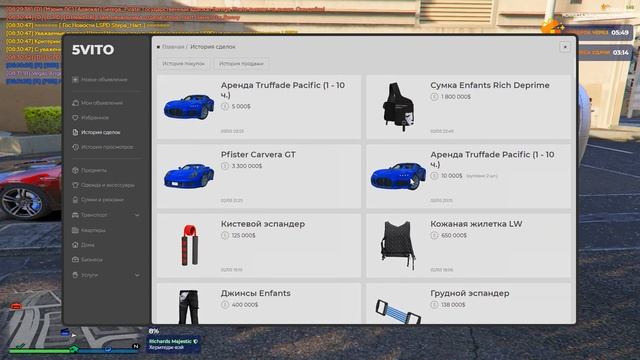Open the Pfister Carvera GT car thumbnail

coord(189,176)
